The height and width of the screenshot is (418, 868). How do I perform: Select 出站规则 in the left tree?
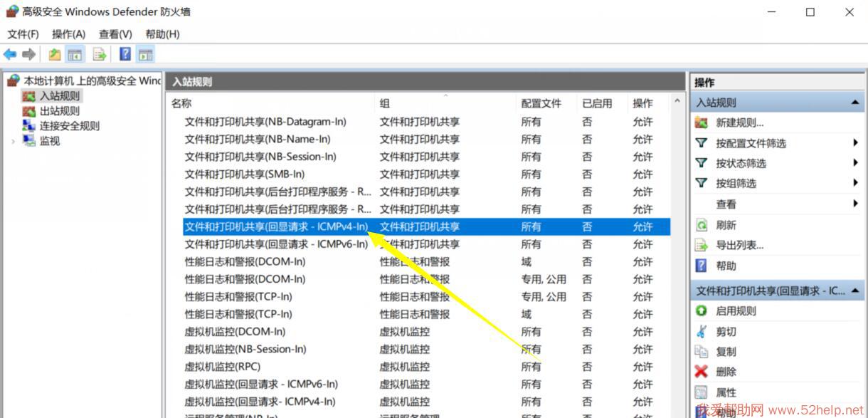60,111
